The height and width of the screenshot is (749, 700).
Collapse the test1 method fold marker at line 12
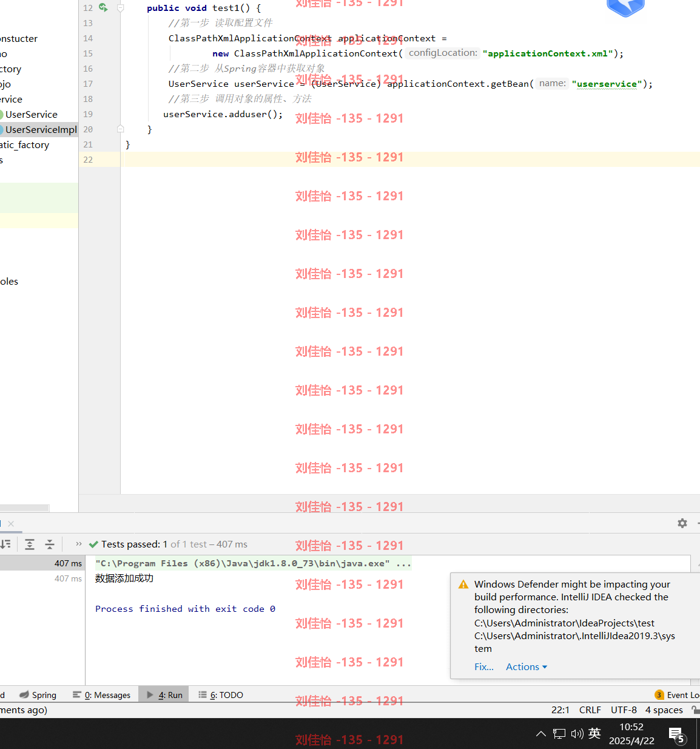[x=120, y=8]
